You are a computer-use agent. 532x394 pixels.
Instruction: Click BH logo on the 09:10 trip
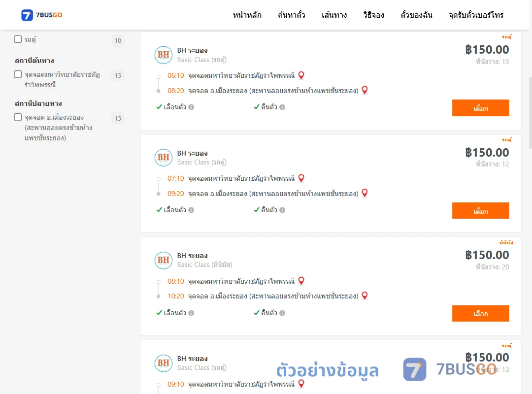[164, 363]
